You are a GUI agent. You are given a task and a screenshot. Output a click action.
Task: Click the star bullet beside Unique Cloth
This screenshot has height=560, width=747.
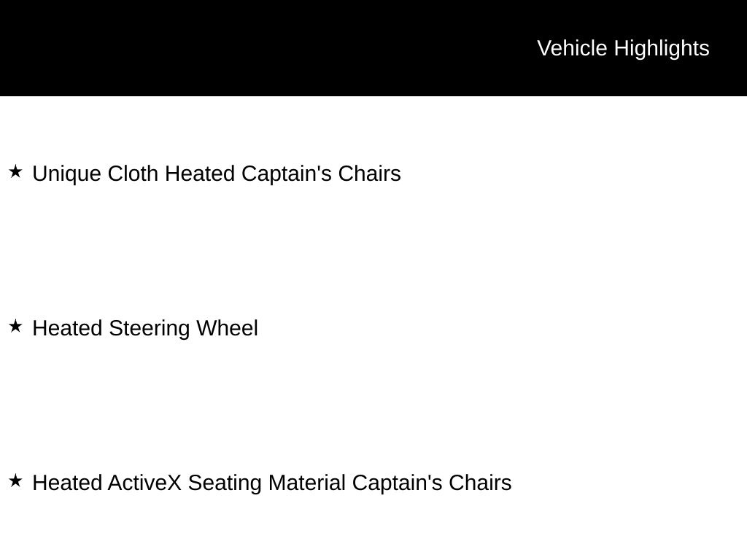pos(15,172)
